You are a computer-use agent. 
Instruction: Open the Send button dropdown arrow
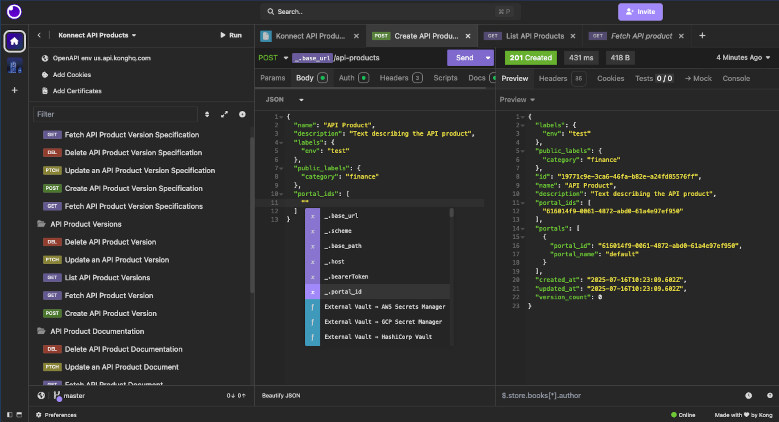(x=486, y=58)
